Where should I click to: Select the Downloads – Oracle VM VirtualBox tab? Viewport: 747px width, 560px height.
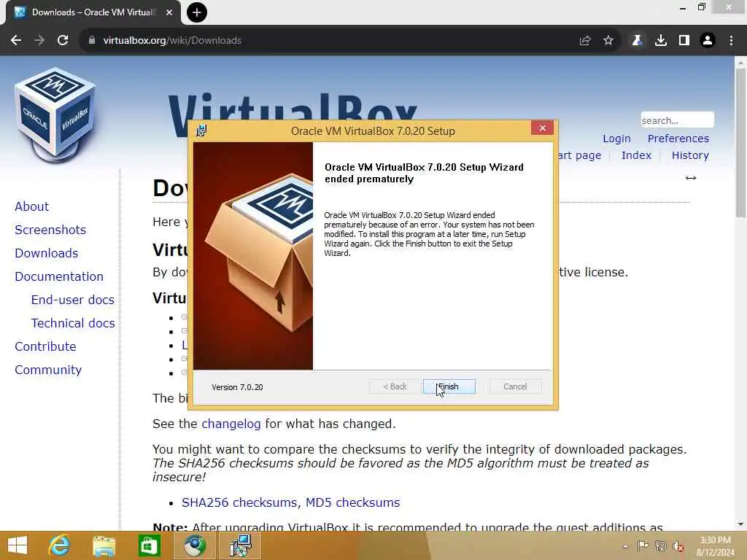coord(93,12)
